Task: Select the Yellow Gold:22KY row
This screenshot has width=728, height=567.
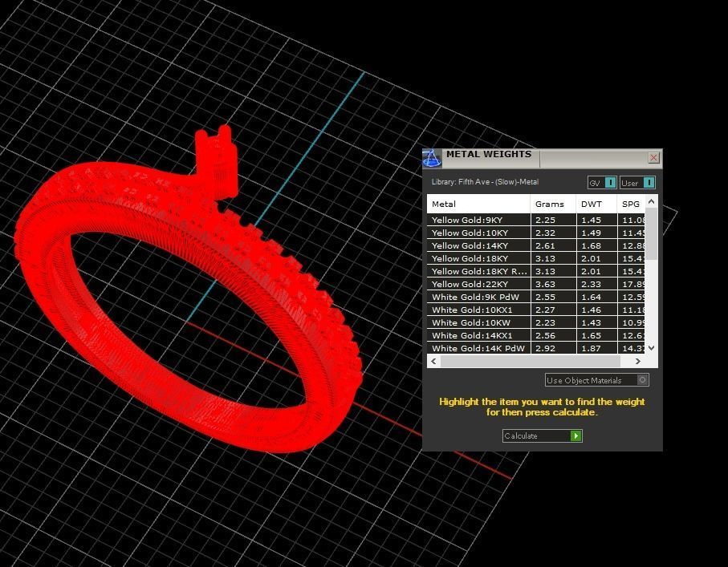Action: tap(536, 284)
